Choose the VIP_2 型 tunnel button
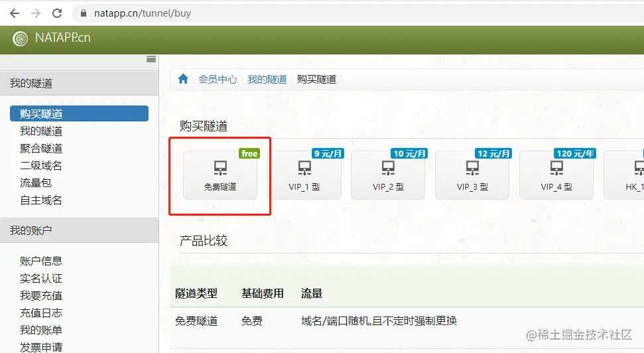This screenshot has width=644, height=353. click(x=388, y=175)
